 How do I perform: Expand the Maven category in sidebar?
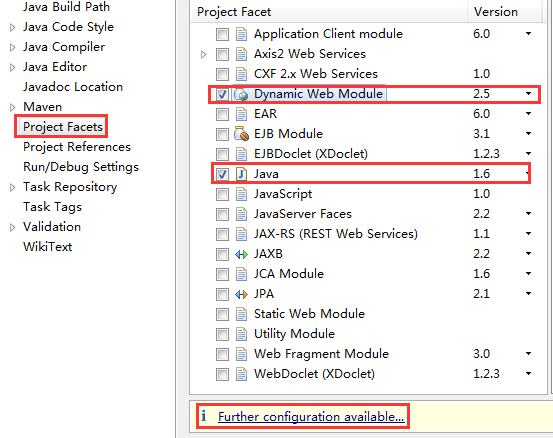click(12, 107)
